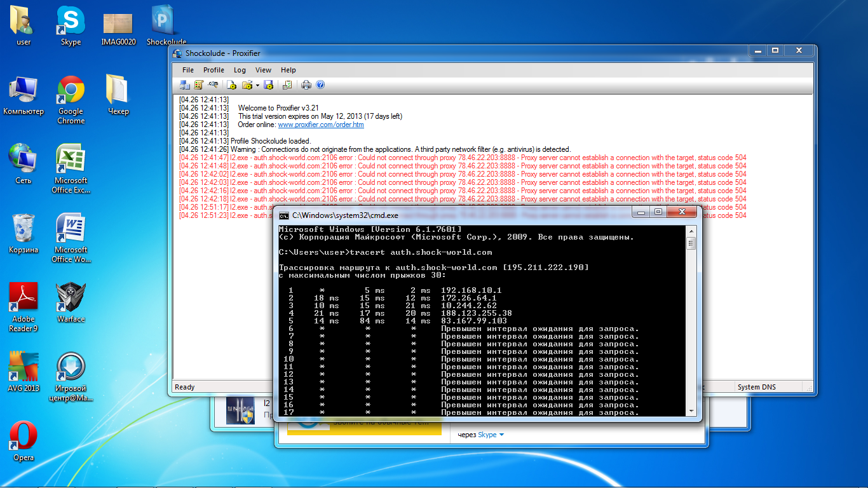The height and width of the screenshot is (488, 868).
Task: Select the Чекер folder icon
Action: (x=118, y=95)
